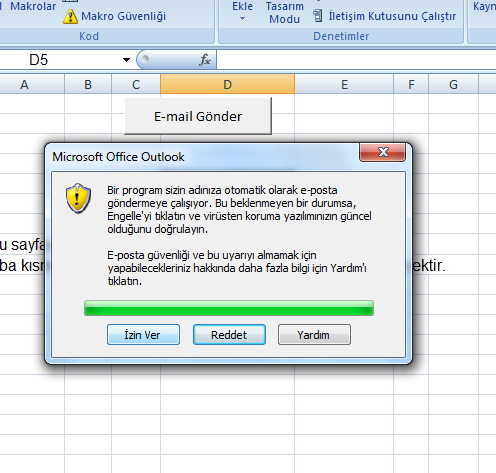Open Yardım help in Outlook dialog
The height and width of the screenshot is (473, 496).
coord(314,335)
